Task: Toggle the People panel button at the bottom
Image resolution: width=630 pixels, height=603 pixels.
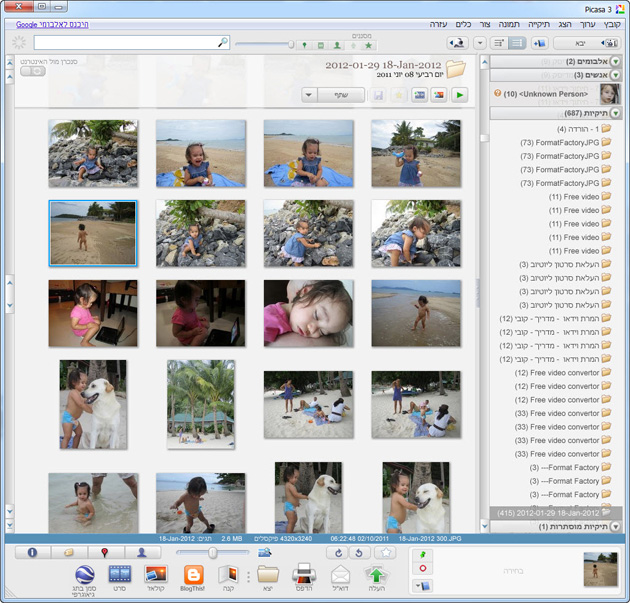Action: coord(142,552)
